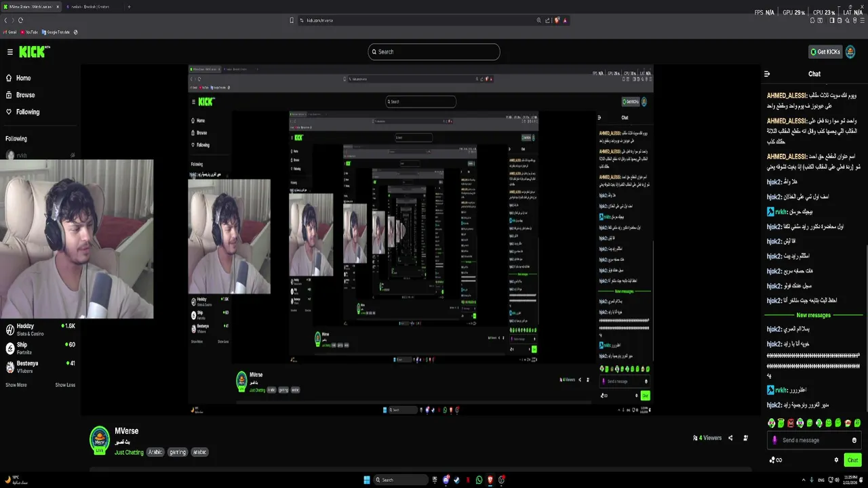868x488 pixels.
Task: Open the Haddzy recommended channel
Action: point(41,329)
